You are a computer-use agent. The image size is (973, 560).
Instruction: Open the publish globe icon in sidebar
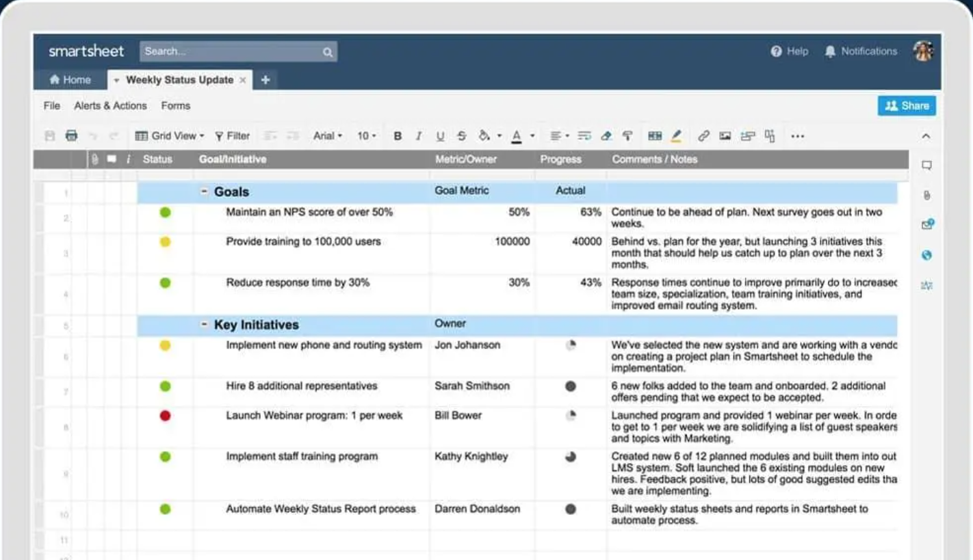(926, 255)
